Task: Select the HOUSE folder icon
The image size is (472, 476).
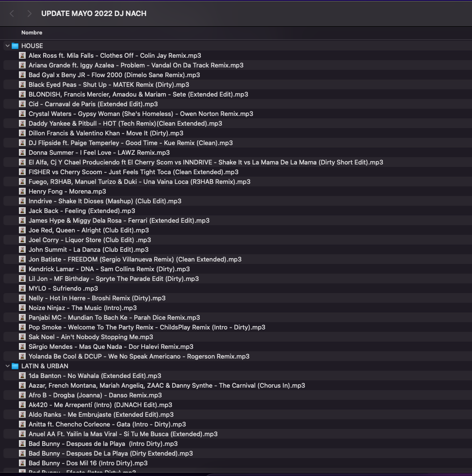Action: (x=15, y=46)
